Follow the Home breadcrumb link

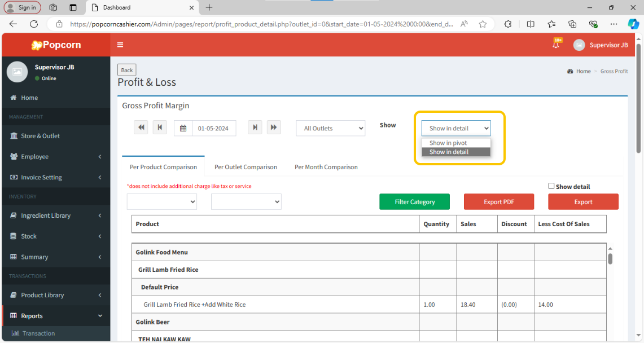pyautogui.click(x=583, y=71)
